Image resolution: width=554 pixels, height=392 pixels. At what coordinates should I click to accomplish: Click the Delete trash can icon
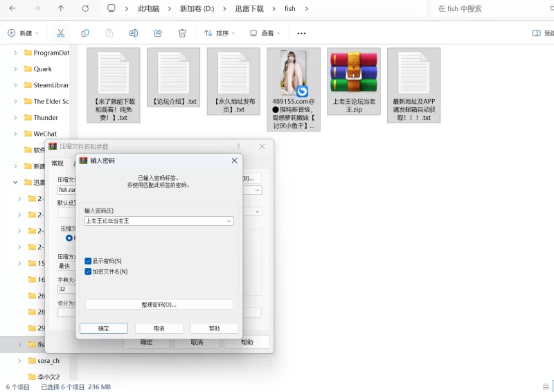pyautogui.click(x=181, y=33)
